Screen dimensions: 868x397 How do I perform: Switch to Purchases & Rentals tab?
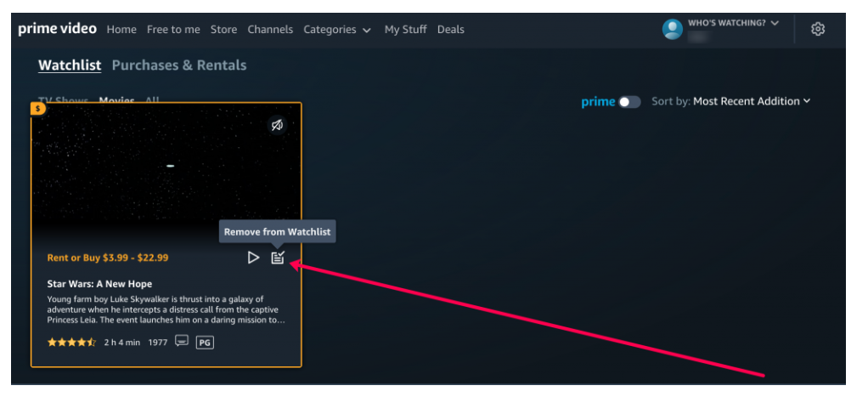pyautogui.click(x=179, y=65)
